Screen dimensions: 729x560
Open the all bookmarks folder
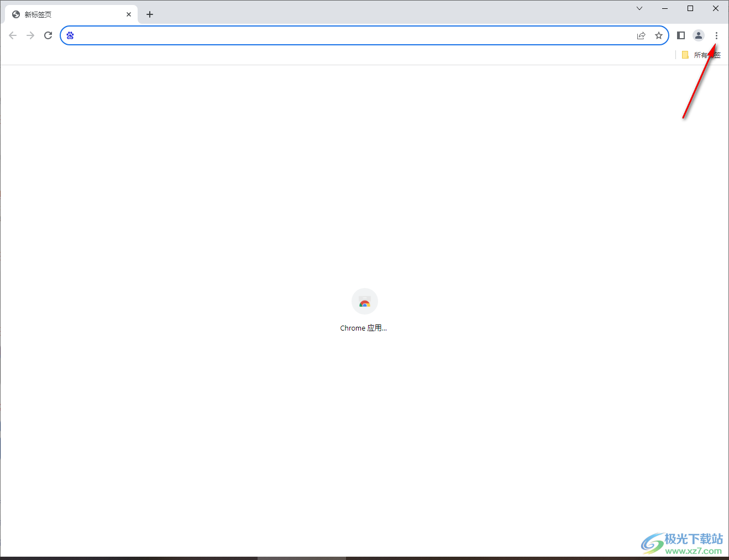[x=701, y=55]
